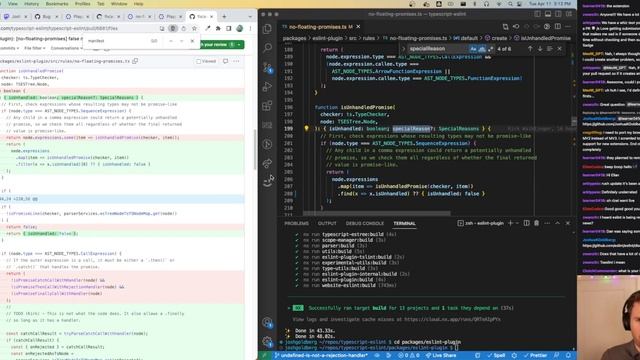Toggle Match Whole Word in find widget
This screenshot has width=640, height=360.
coord(482,49)
